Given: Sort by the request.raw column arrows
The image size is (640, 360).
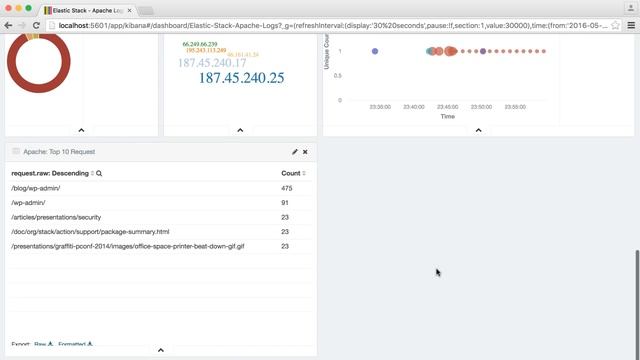Looking at the screenshot, I should tap(92, 173).
